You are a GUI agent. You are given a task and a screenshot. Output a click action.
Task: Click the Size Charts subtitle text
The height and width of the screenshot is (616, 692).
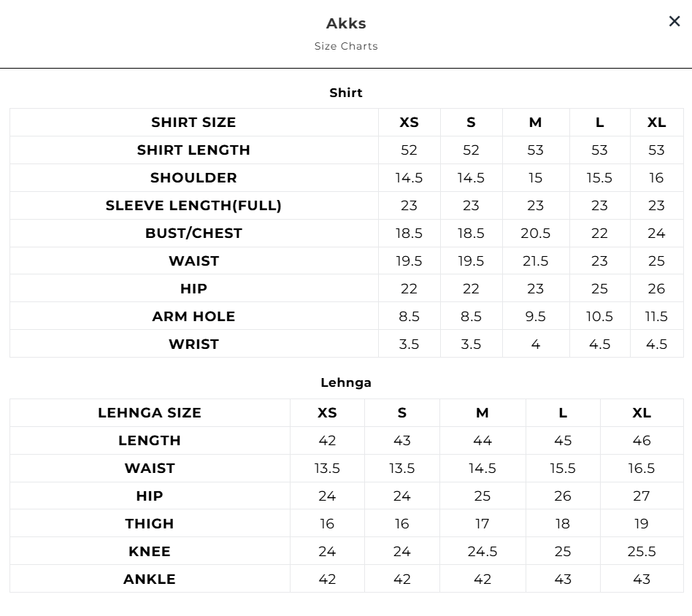(x=346, y=46)
